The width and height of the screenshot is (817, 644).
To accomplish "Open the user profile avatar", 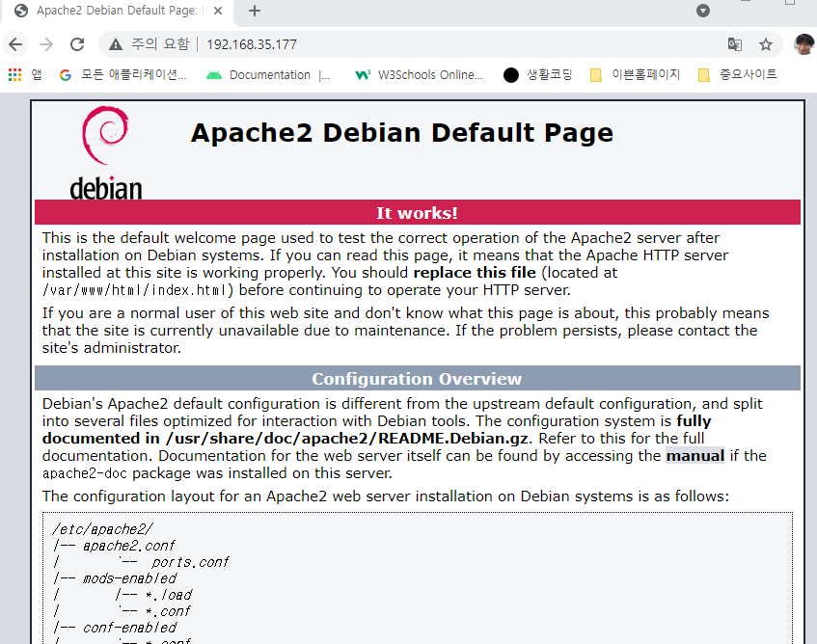I will tap(803, 44).
